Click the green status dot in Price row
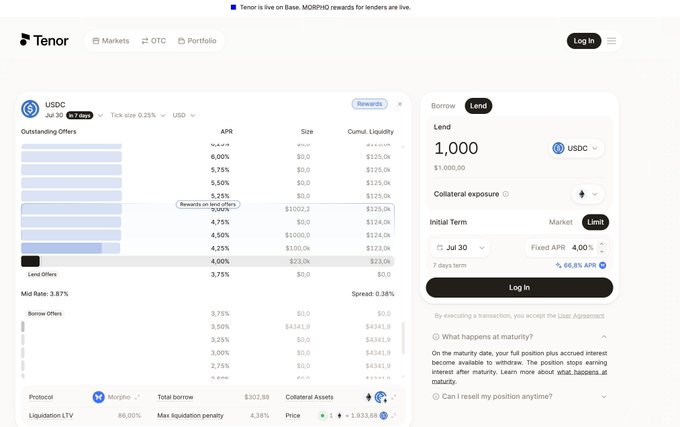680x427 pixels. [x=322, y=415]
